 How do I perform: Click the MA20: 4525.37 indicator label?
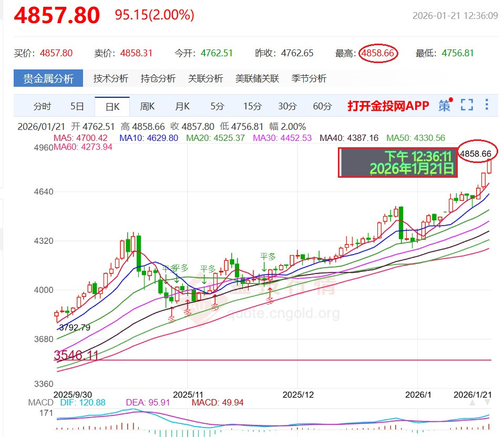pyautogui.click(x=215, y=138)
